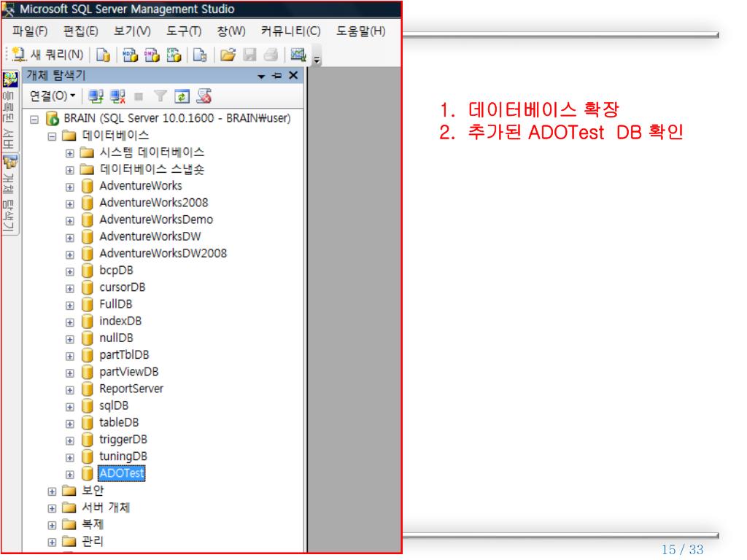747x560 pixels.
Task: Select the tableDB database
Action: click(119, 422)
